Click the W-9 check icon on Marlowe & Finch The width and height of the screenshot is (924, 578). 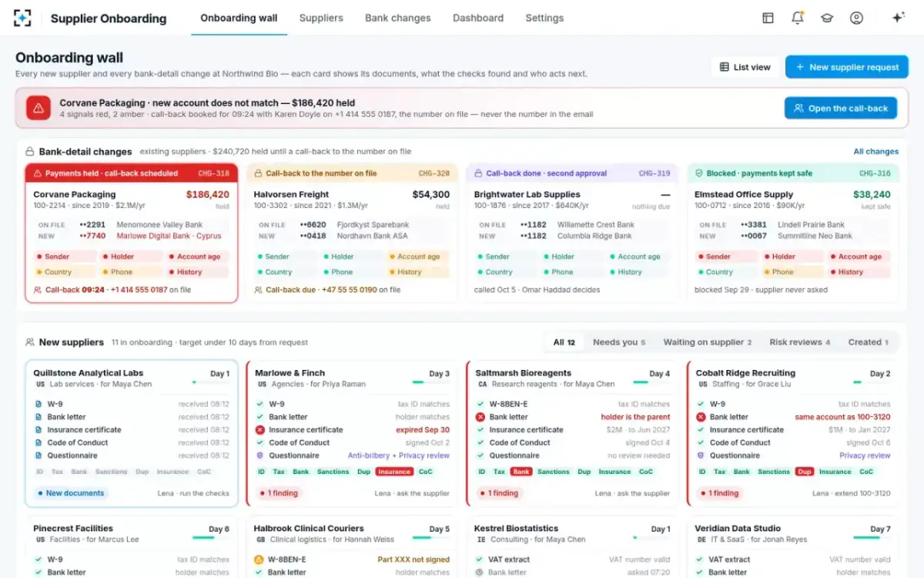[x=260, y=404]
